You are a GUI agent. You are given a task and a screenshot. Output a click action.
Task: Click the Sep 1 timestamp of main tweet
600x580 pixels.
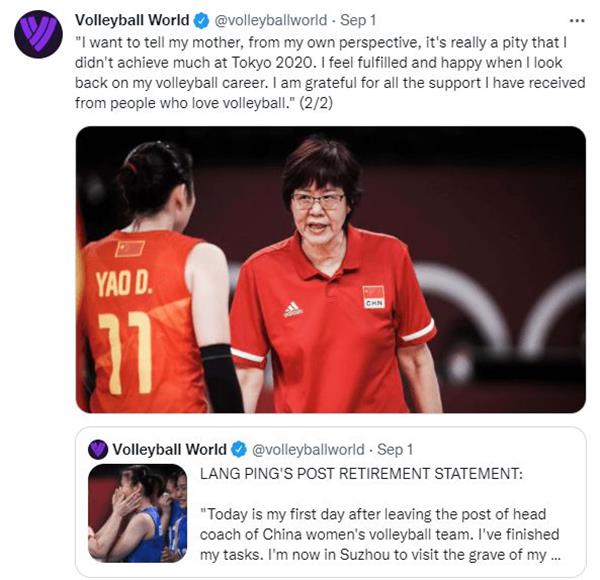point(358,20)
